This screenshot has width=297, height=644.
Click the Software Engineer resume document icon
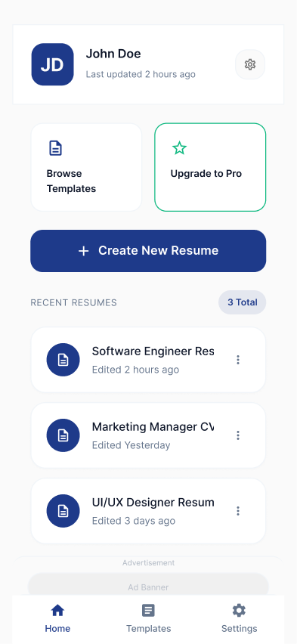point(63,360)
